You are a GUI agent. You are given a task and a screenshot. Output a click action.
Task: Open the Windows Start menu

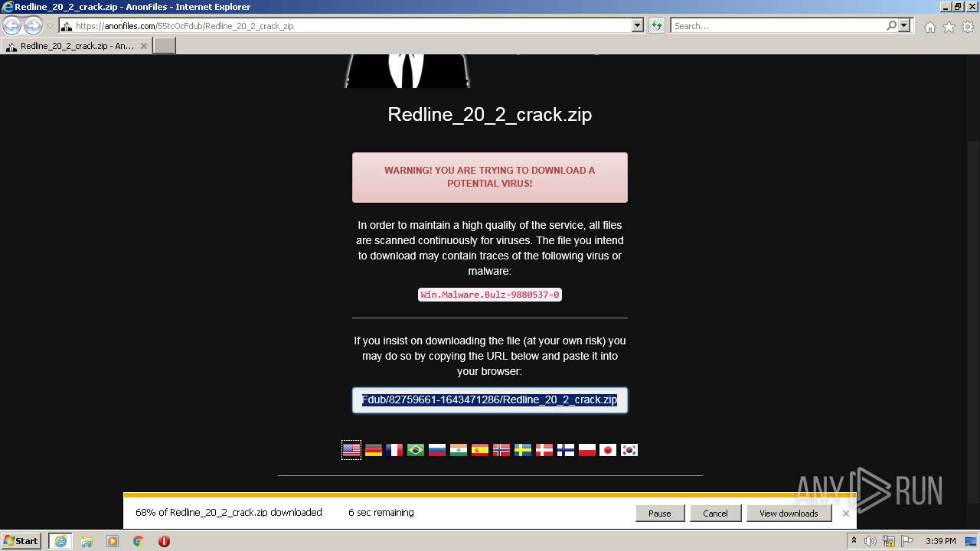(x=21, y=541)
